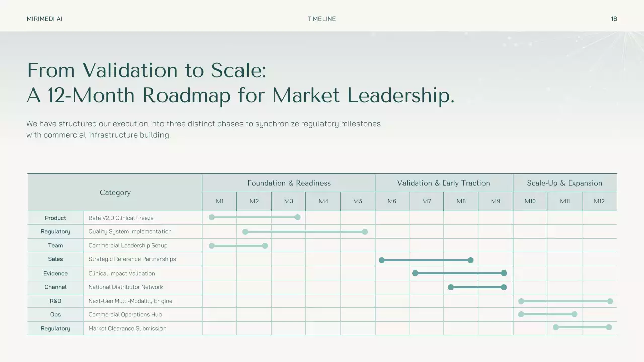Image resolution: width=644 pixels, height=362 pixels.
Task: Select the M12 month column header
Action: (599, 201)
